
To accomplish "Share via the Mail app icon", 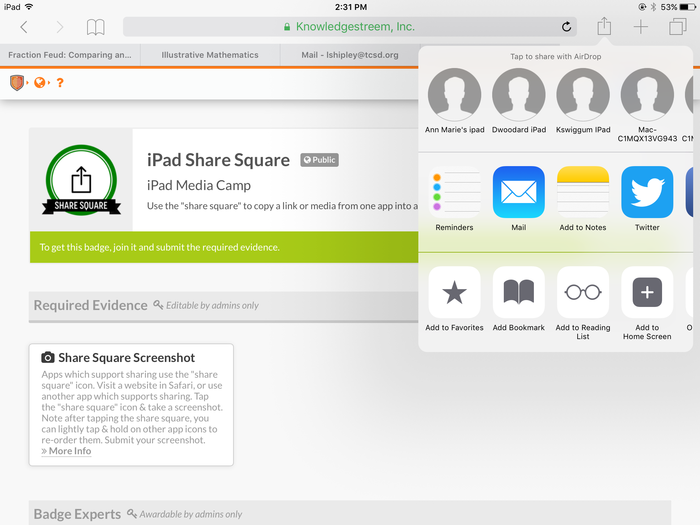I will coord(518,192).
